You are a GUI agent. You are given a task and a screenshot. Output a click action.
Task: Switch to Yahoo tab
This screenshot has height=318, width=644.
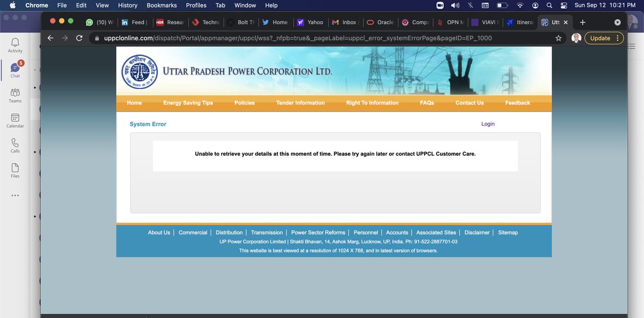click(310, 23)
